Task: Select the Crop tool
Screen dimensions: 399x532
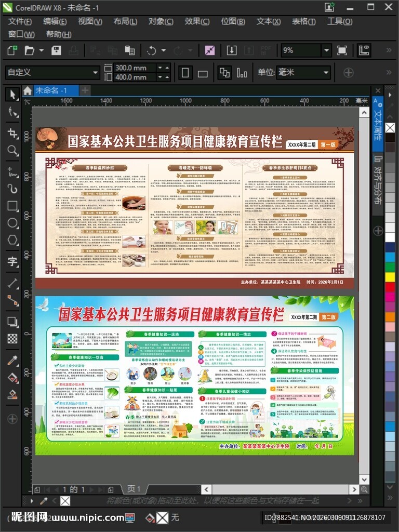Action: click(x=12, y=133)
